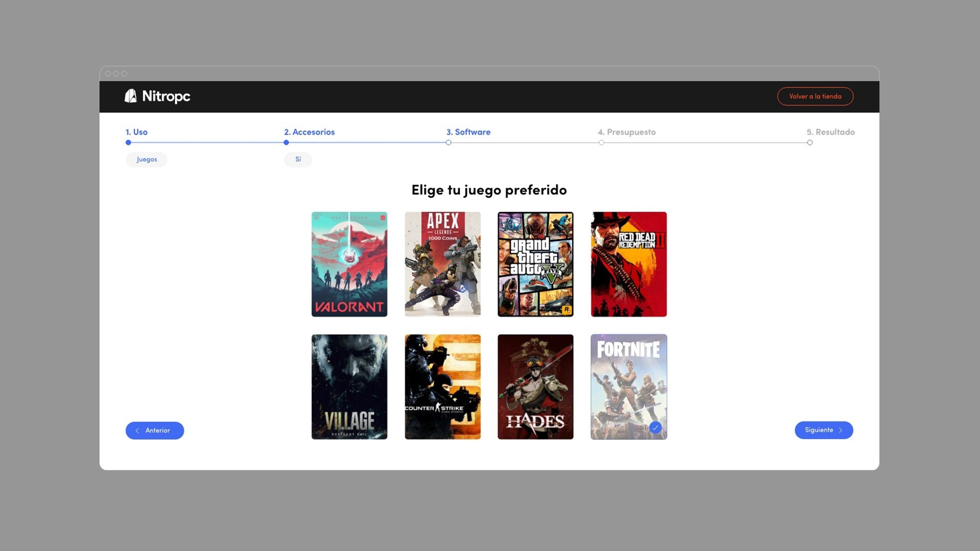Choose the Hades game cover

point(535,387)
